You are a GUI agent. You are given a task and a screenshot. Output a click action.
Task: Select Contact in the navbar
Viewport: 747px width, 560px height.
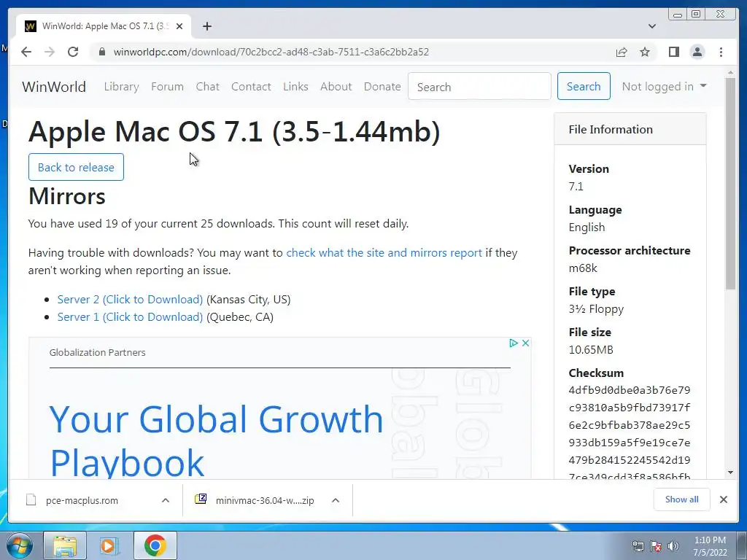pos(251,86)
